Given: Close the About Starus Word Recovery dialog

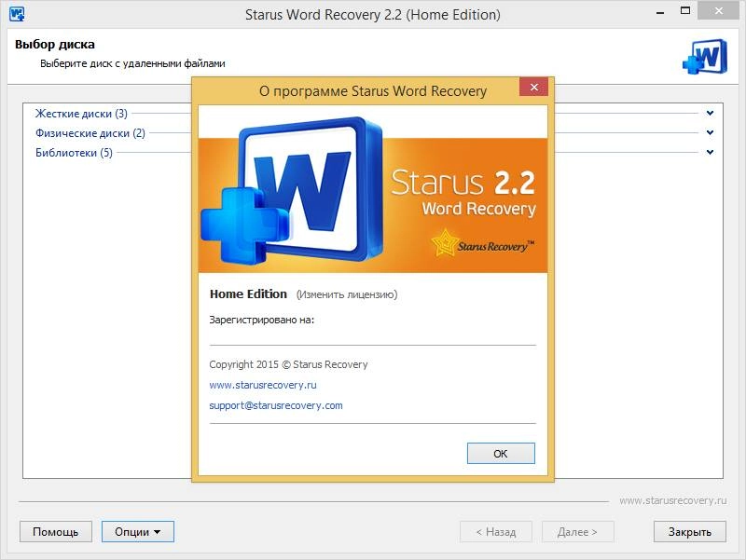Looking at the screenshot, I should coord(533,87).
